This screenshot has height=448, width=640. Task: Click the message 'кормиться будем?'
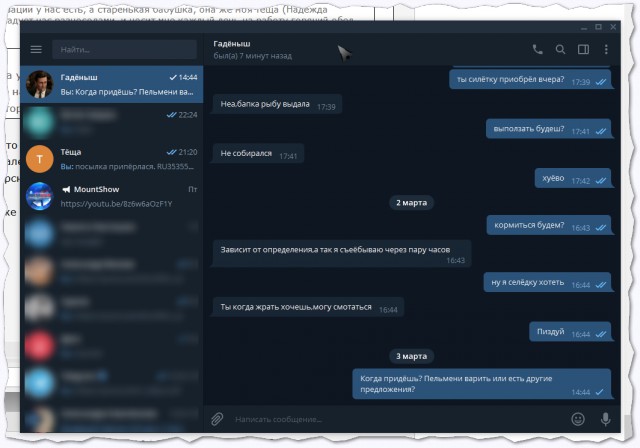(x=549, y=225)
